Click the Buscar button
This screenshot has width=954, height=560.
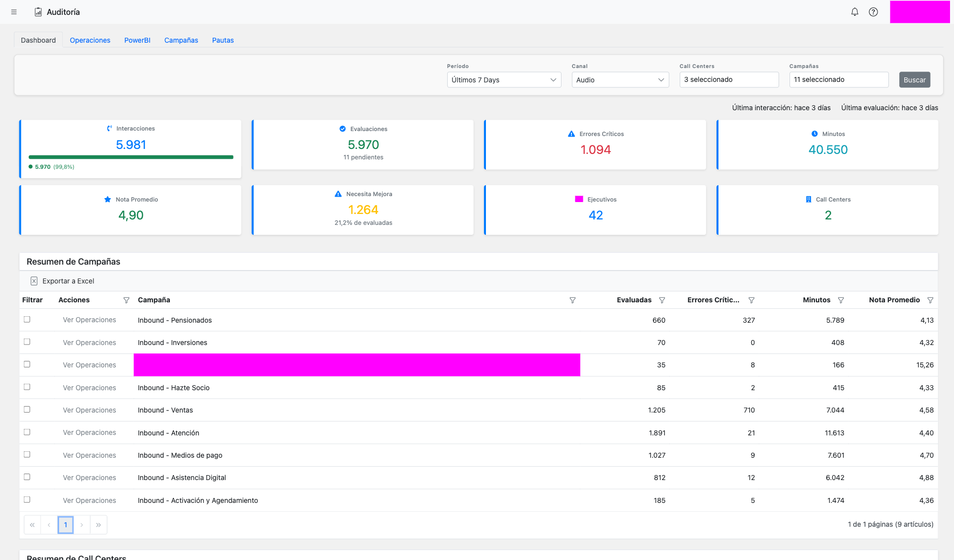(x=914, y=79)
